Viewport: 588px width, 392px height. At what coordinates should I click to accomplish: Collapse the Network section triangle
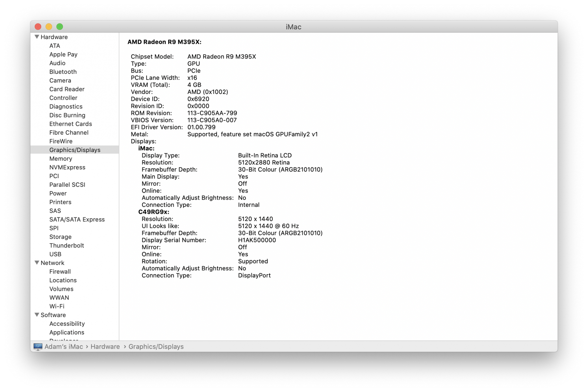coord(37,263)
